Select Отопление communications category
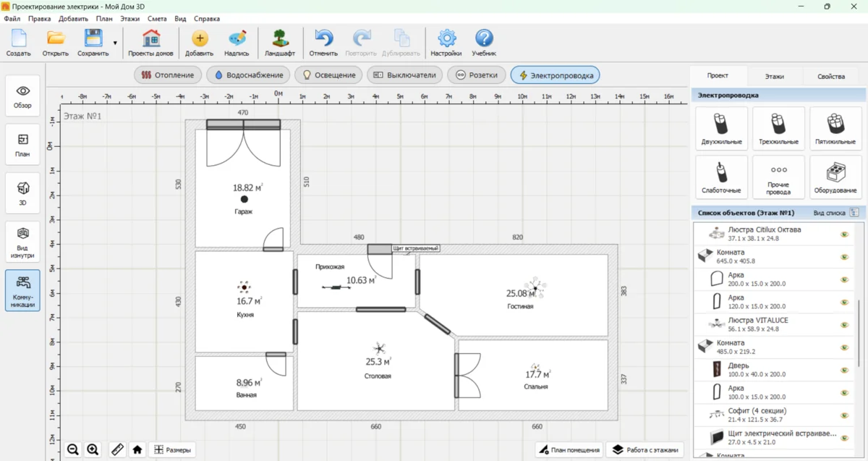The height and width of the screenshot is (461, 868). point(168,75)
